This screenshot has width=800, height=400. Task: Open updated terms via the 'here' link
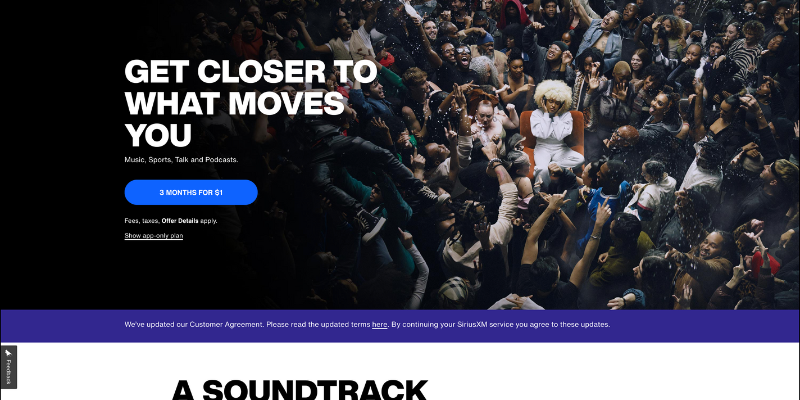pos(380,324)
